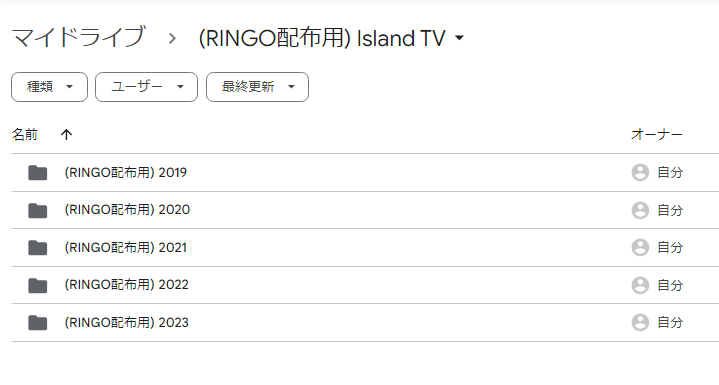Screen dimensions: 719x385
Task: Click the (RINGO配布用) Island TV breadcrumb title
Action: [x=321, y=38]
